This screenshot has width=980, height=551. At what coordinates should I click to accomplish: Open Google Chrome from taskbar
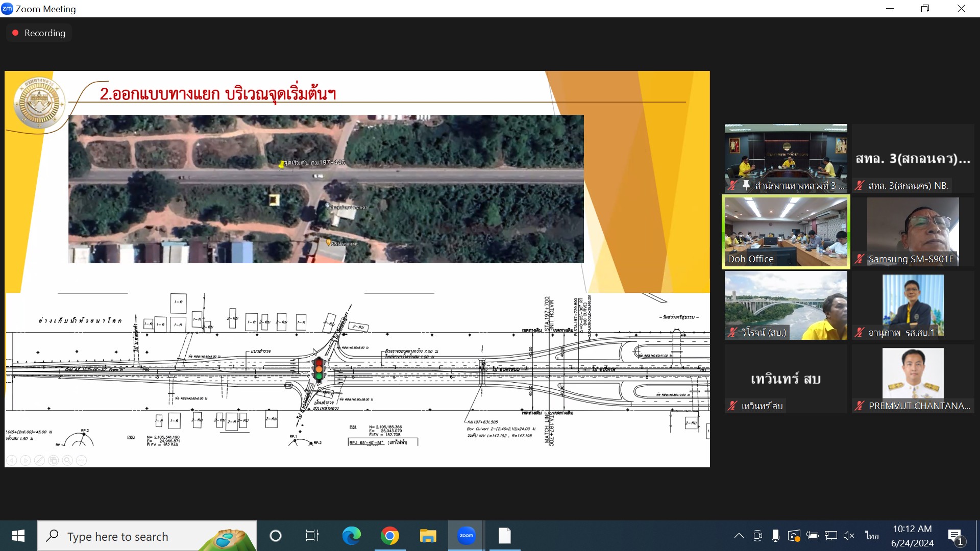click(390, 536)
